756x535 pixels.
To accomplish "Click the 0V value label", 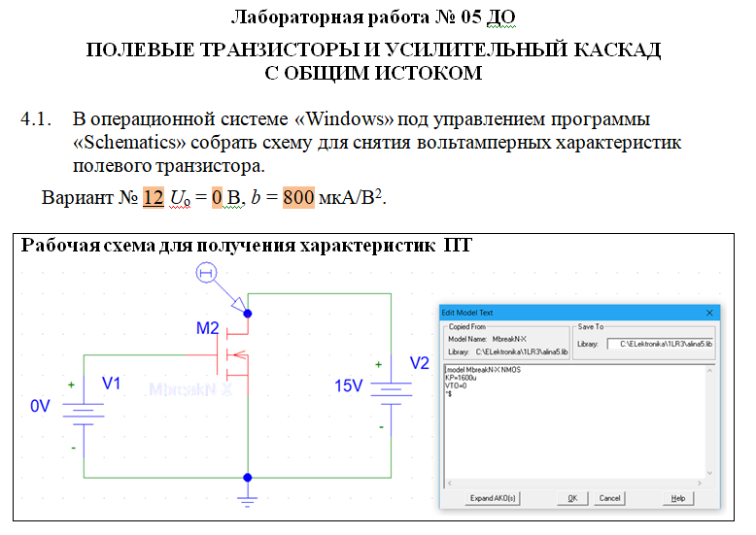I will 40,406.
